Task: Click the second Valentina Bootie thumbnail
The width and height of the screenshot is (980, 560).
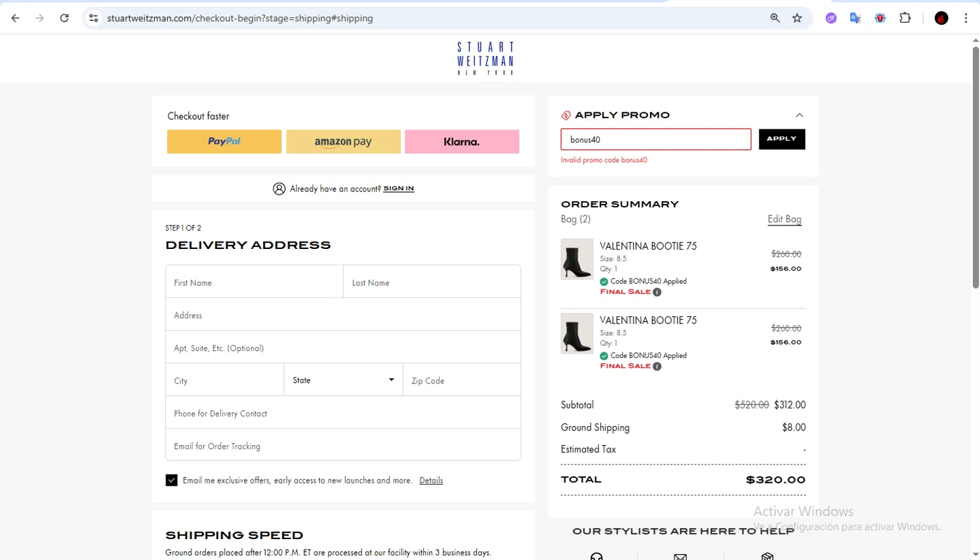Action: coord(577,333)
